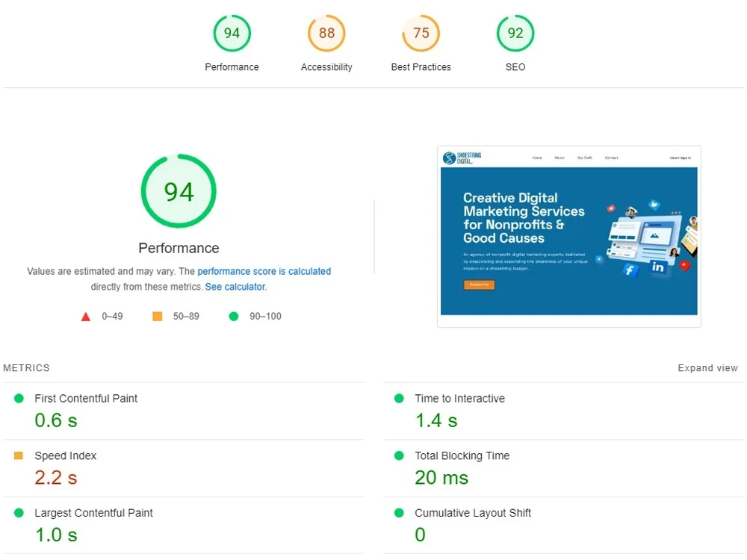Click the green circle 90–100 legend icon

tap(233, 316)
